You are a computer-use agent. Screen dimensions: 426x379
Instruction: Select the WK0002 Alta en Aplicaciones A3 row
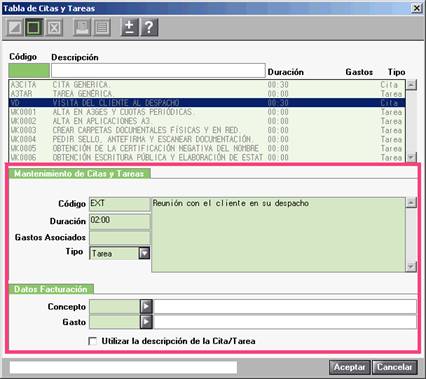(207, 121)
